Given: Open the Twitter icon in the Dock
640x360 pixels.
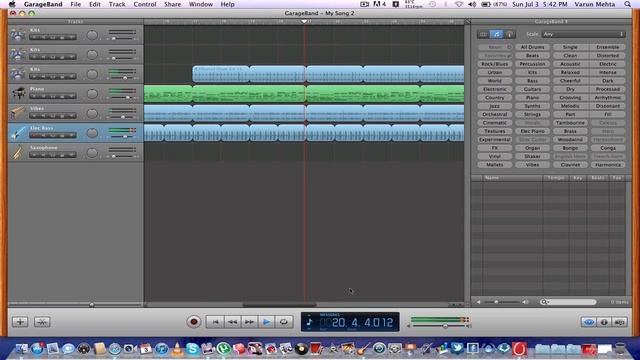Looking at the screenshot, I should pos(457,348).
